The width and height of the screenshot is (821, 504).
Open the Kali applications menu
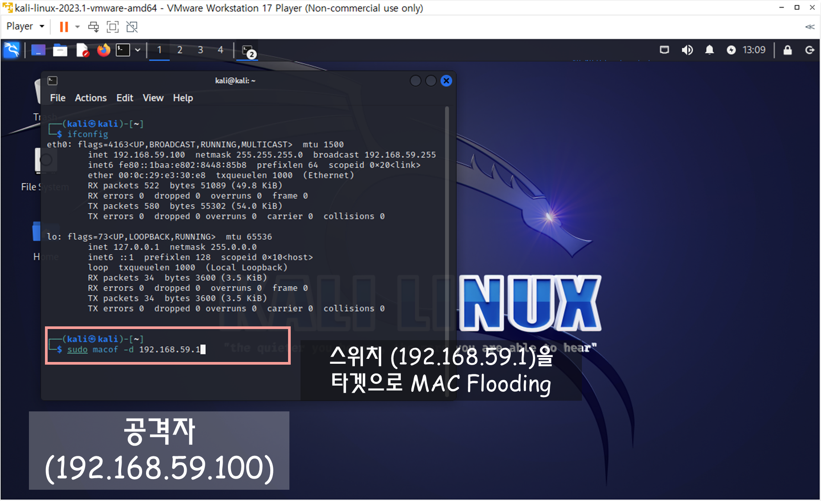12,50
